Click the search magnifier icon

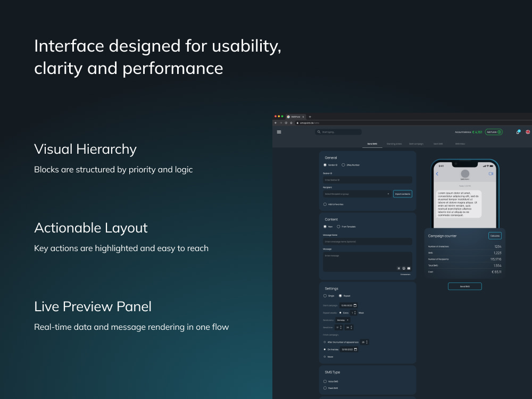(x=319, y=132)
